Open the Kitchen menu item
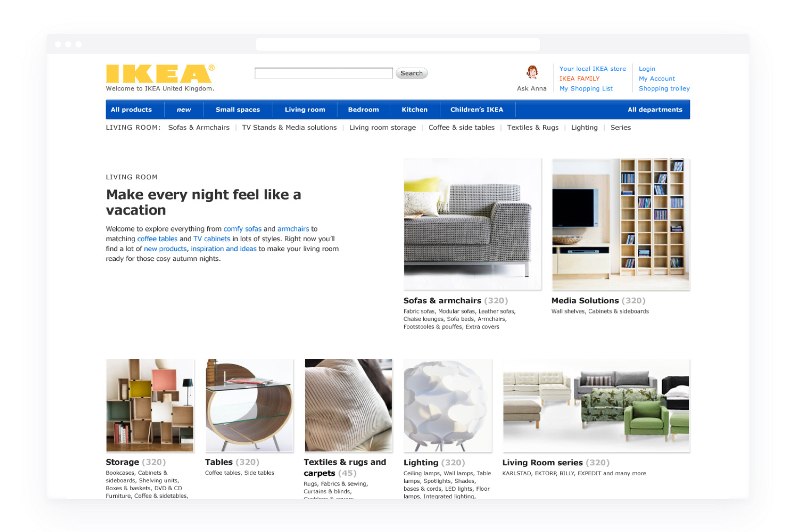This screenshot has height=532, width=796. (x=415, y=109)
